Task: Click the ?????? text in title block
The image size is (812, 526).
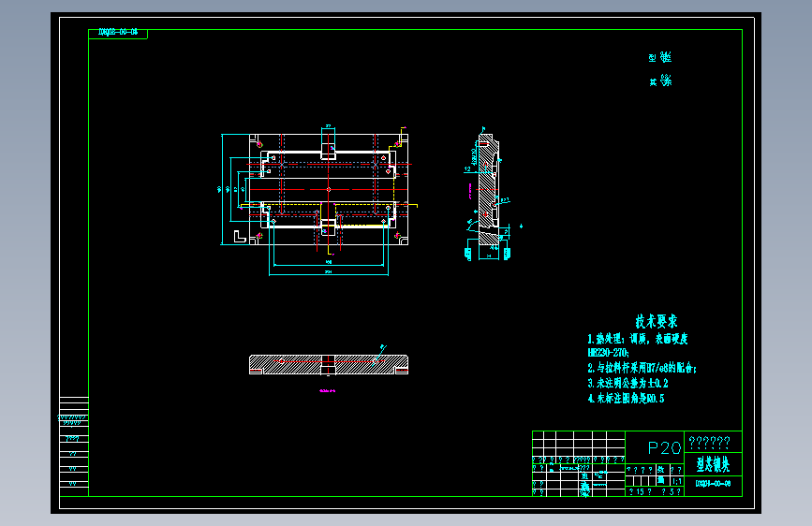Action: (x=709, y=442)
